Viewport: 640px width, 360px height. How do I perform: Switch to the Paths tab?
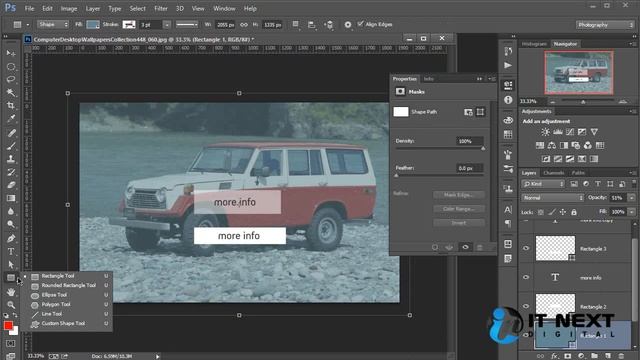point(578,173)
